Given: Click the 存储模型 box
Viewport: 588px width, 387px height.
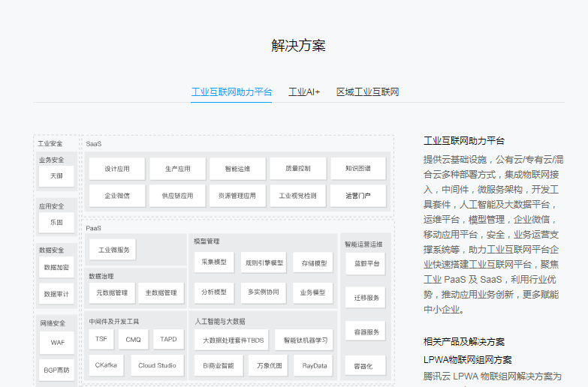Looking at the screenshot, I should coord(312,263).
